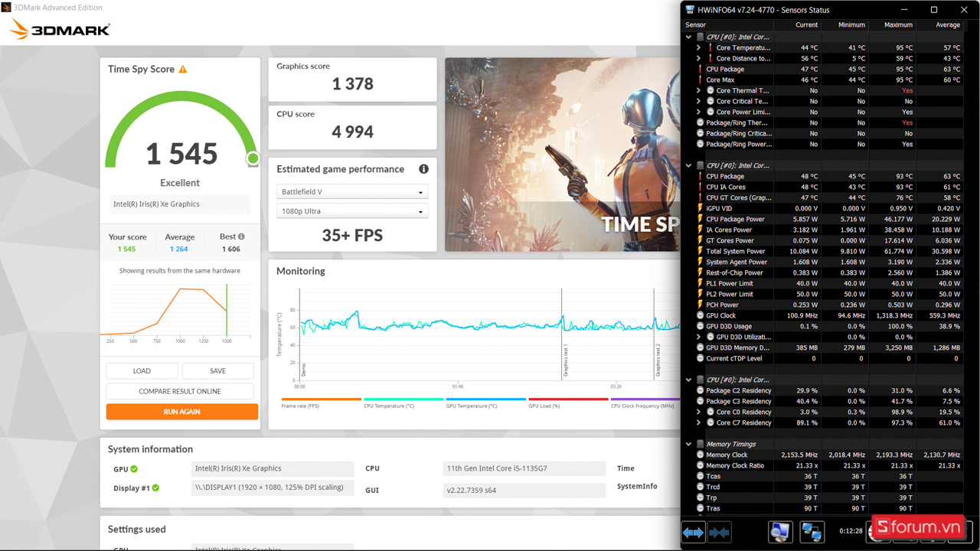Click the Average score 1 264
980x551 pixels.
[178, 249]
